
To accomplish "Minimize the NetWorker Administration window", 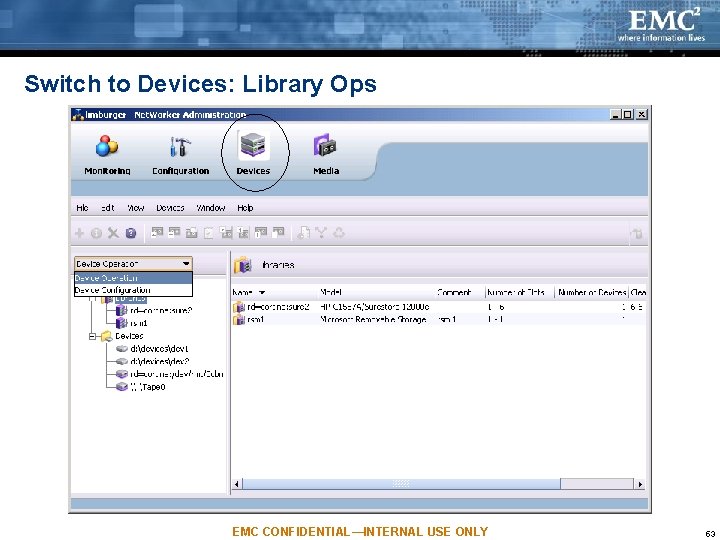I will (x=615, y=114).
